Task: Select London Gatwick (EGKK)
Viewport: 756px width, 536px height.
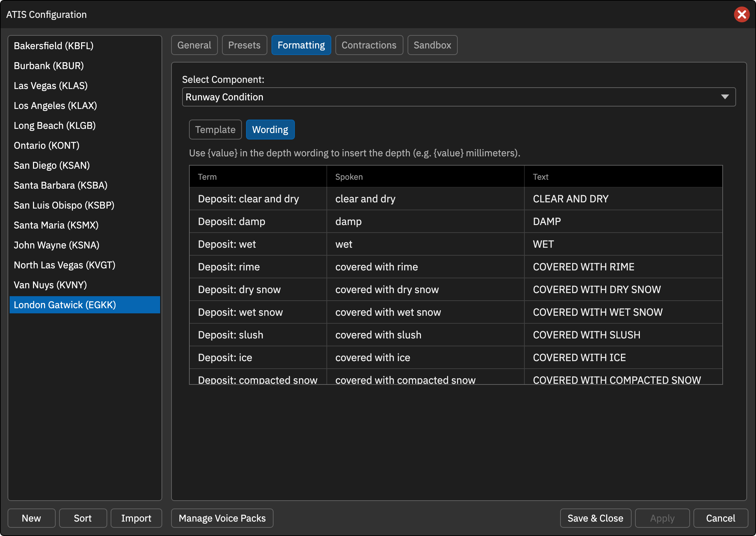Action: coord(85,305)
